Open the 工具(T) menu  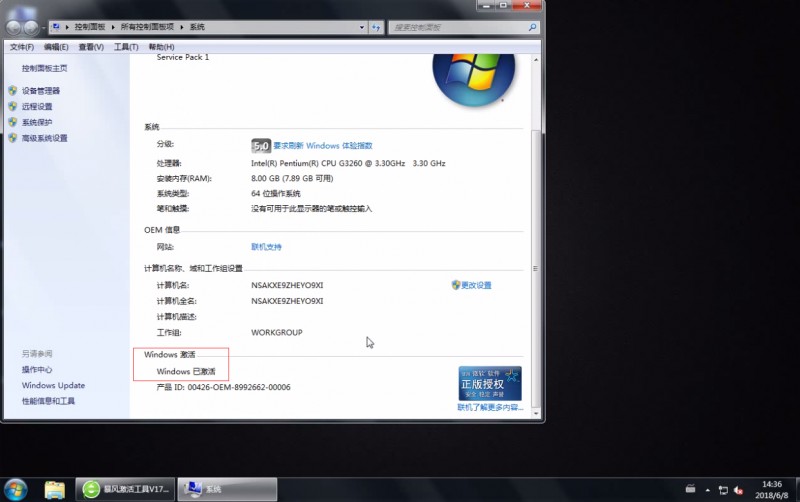(x=126, y=47)
